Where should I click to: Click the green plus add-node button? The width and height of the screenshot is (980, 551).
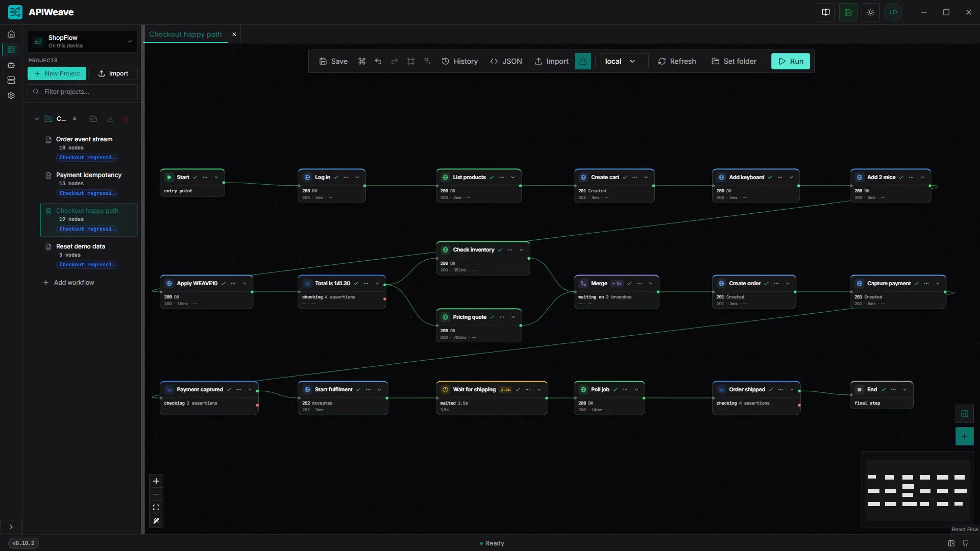tap(965, 436)
